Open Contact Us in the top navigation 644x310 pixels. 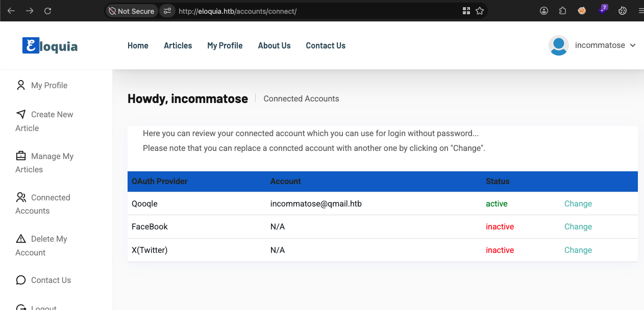(x=326, y=45)
